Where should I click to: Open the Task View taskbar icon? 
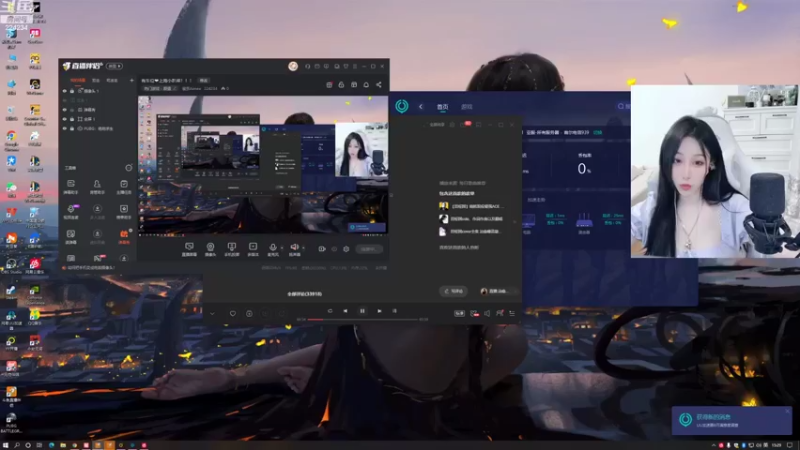(x=39, y=445)
